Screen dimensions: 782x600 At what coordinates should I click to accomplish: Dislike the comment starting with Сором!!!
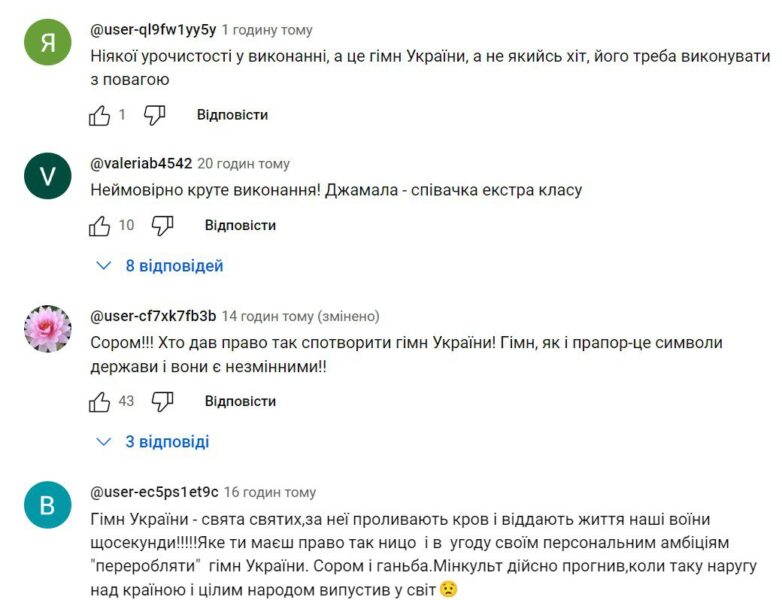point(162,402)
